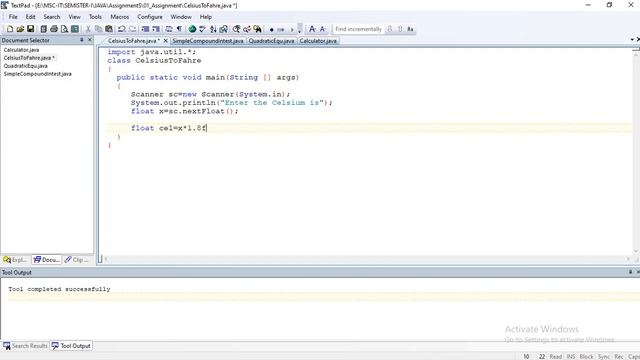
Task: Find previous upward arrow beside incremental search
Action: tap(400, 29)
